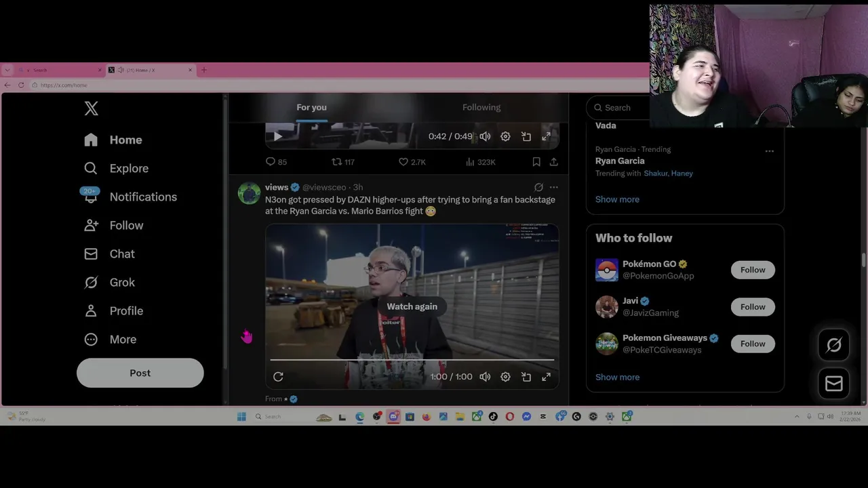Open the views account avatar
The image size is (868, 488).
pos(249,193)
